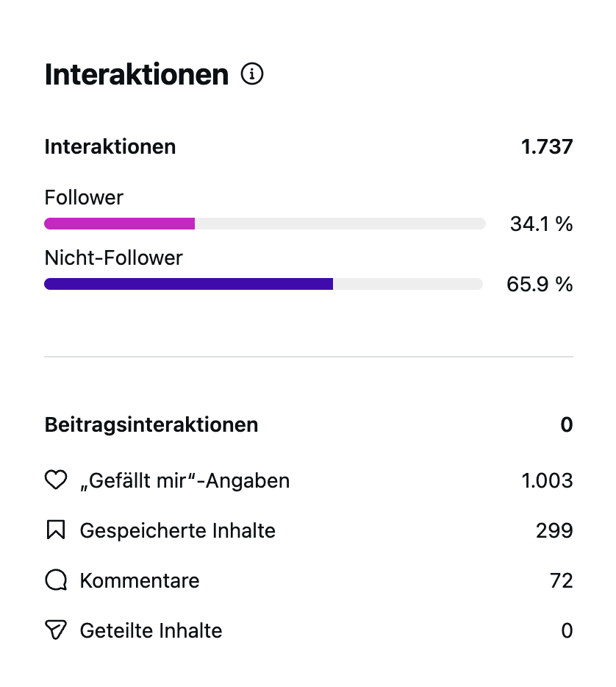Click the bold Interaktionen total label
This screenshot has height=687, width=616.
(x=110, y=146)
